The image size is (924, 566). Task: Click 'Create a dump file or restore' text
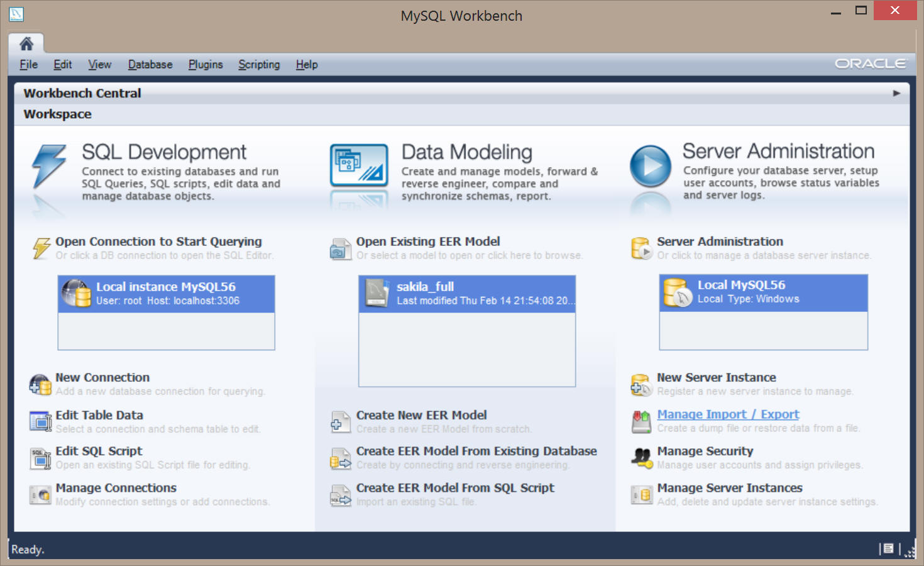coord(759,428)
